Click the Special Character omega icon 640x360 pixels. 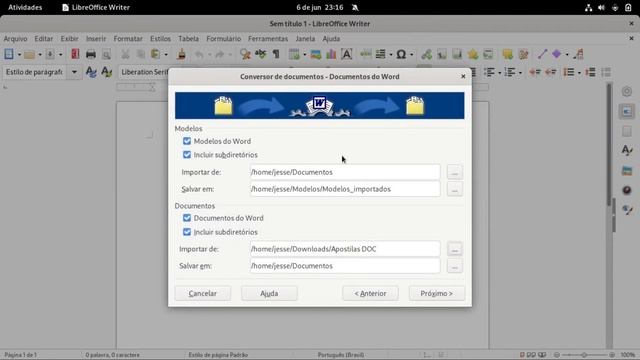(401, 54)
